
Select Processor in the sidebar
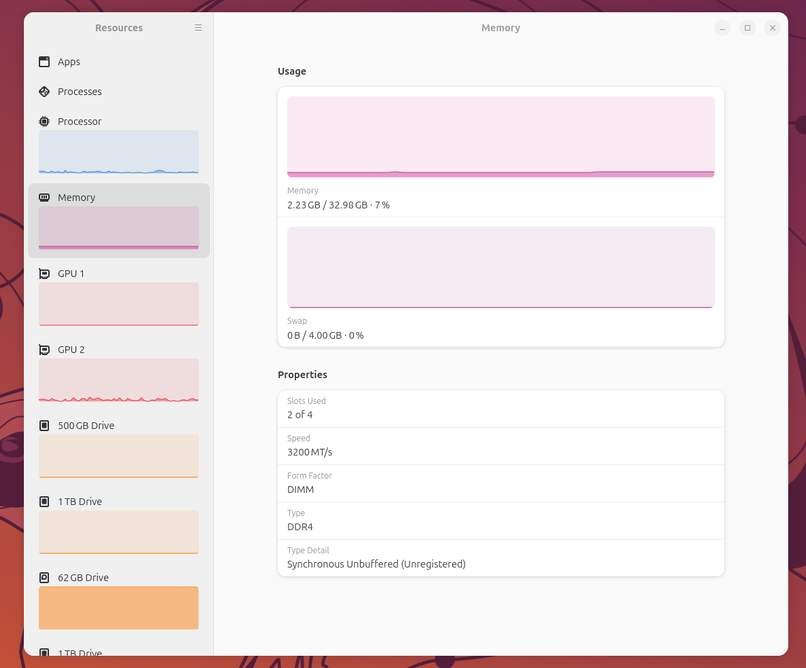click(x=119, y=143)
